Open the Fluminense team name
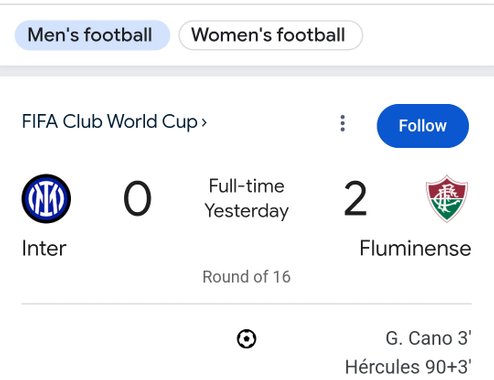This screenshot has width=494, height=380. pyautogui.click(x=415, y=249)
